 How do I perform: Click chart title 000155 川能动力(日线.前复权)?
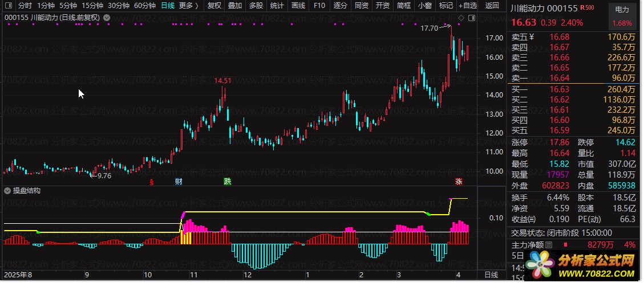52,18
